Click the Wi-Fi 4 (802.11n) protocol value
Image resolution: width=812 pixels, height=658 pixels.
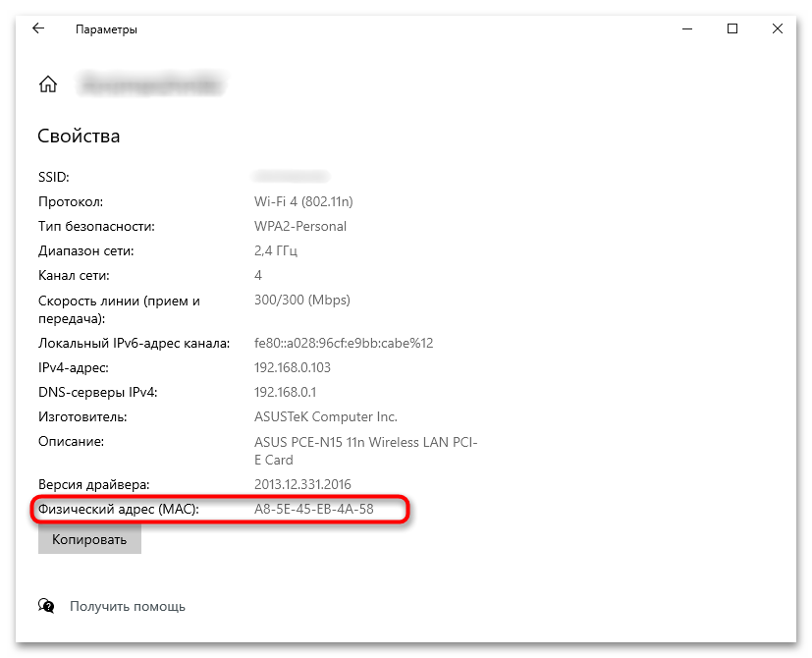click(303, 201)
